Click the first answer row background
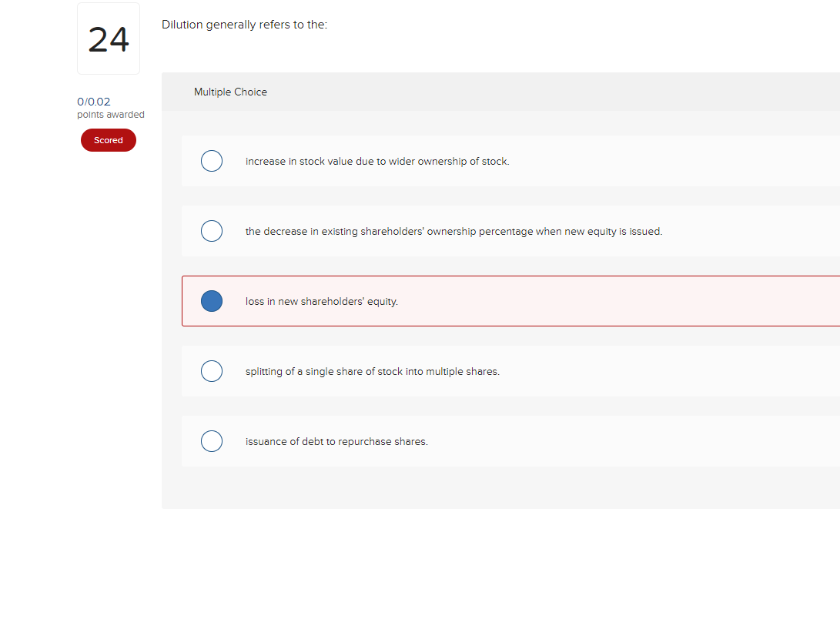This screenshot has width=840, height=629. coord(462,161)
